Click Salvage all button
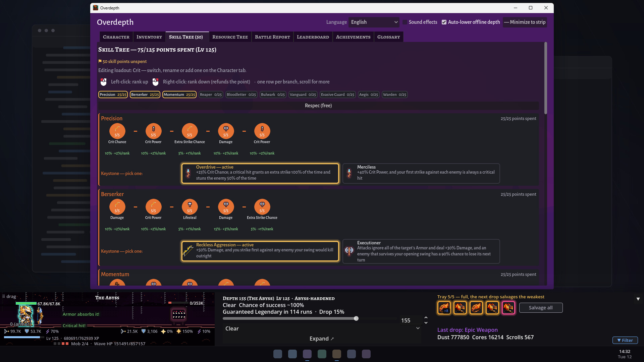The height and width of the screenshot is (362, 644). (541, 308)
